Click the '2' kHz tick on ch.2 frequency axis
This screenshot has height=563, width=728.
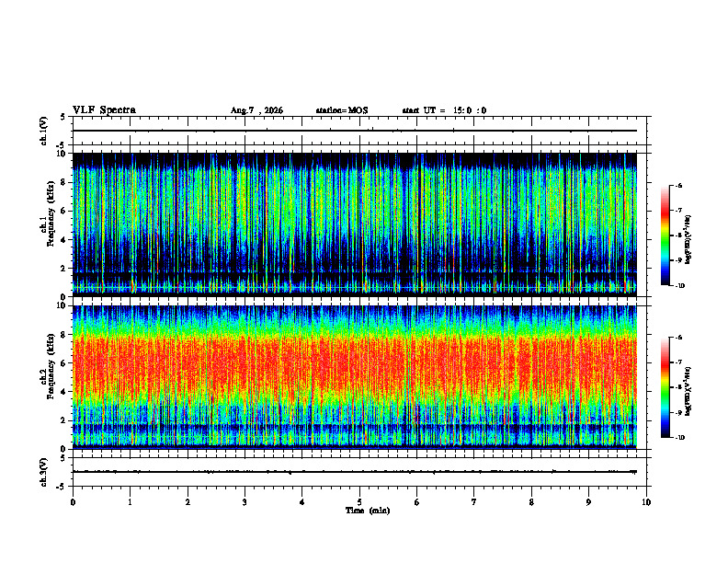[64, 420]
